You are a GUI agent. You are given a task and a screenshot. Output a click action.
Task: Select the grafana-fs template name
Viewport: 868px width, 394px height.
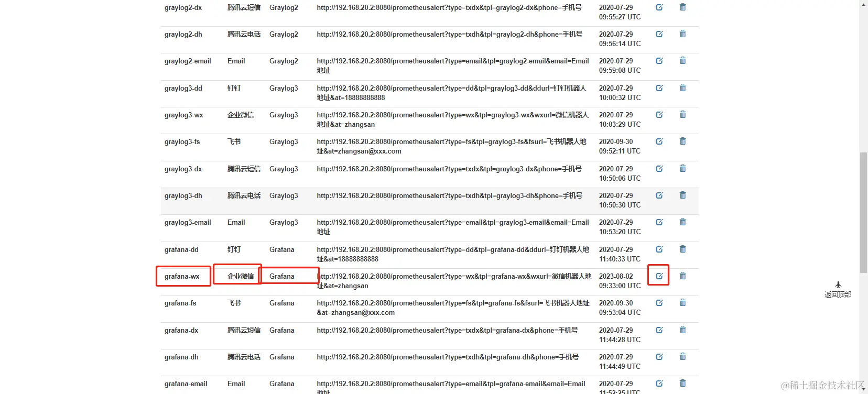click(180, 303)
